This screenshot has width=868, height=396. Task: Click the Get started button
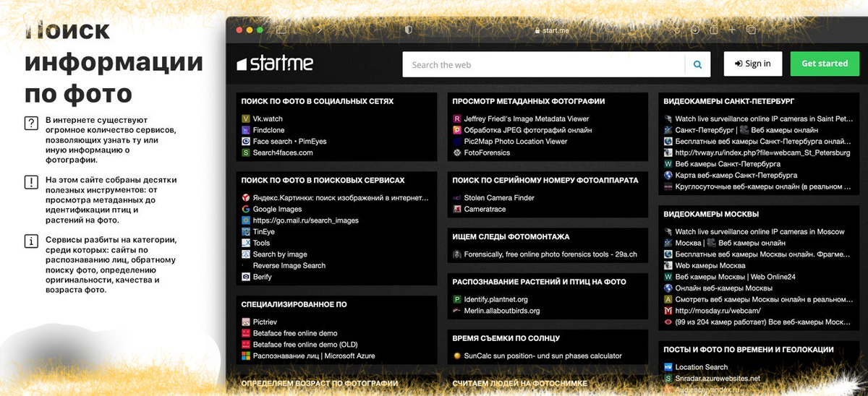825,64
